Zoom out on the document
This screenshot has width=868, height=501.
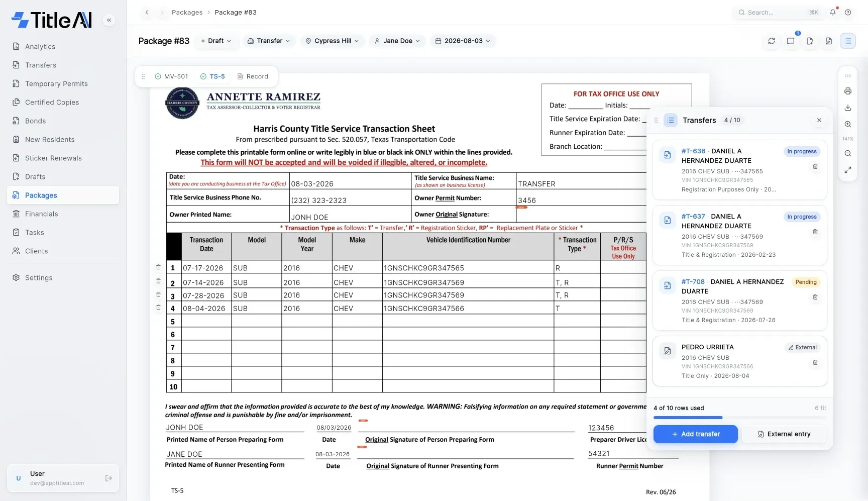pos(848,153)
